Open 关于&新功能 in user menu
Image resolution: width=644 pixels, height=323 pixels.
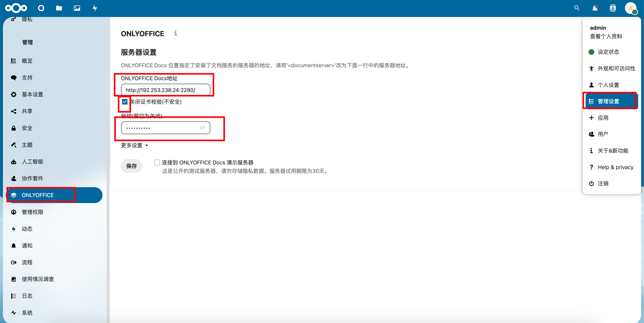point(612,151)
